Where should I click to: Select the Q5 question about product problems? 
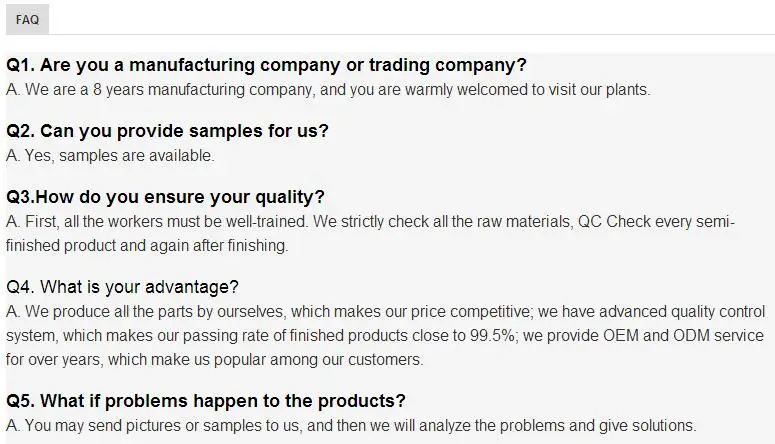click(206, 401)
